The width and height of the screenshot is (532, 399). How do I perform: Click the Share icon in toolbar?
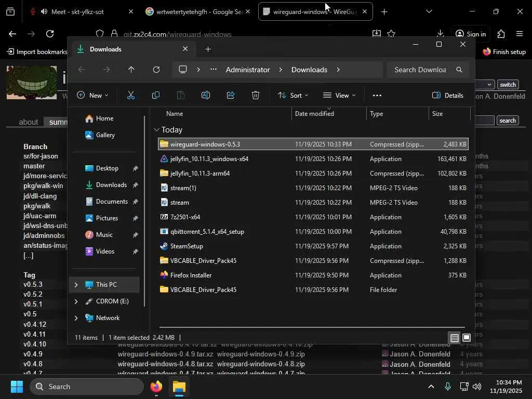click(231, 95)
